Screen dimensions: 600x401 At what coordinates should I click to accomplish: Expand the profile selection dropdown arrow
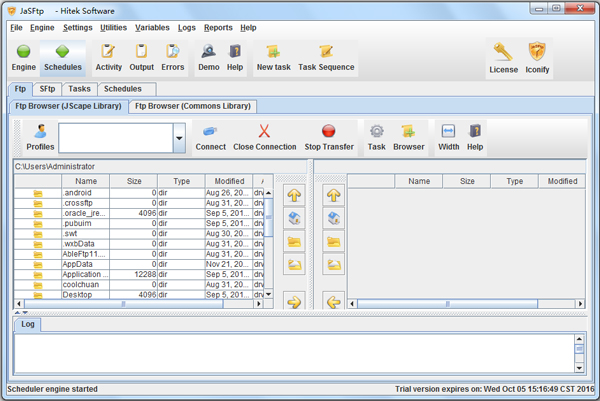tap(179, 138)
